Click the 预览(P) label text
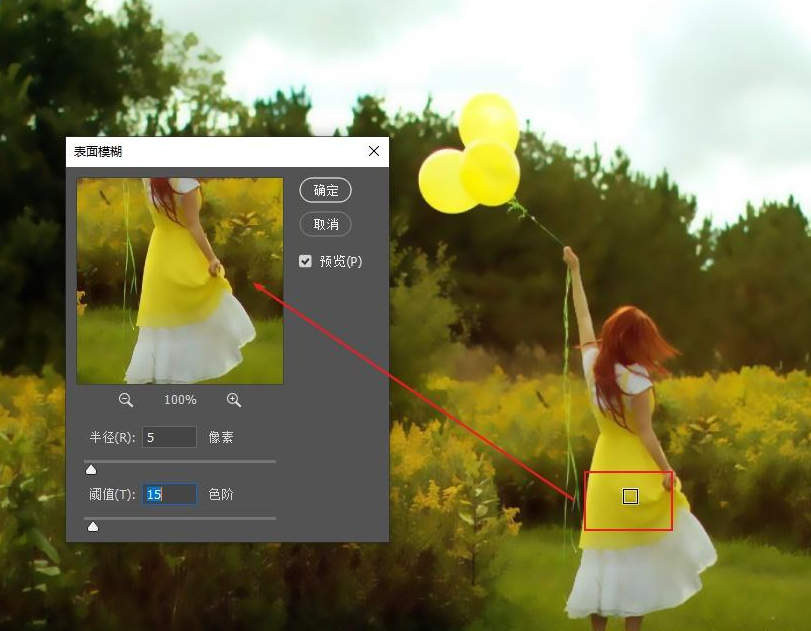The width and height of the screenshot is (811, 631). (x=340, y=261)
